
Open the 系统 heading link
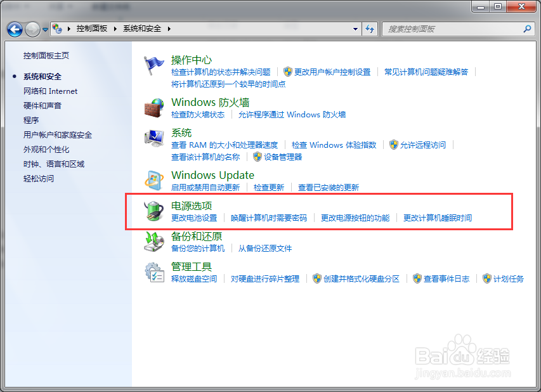pos(181,133)
